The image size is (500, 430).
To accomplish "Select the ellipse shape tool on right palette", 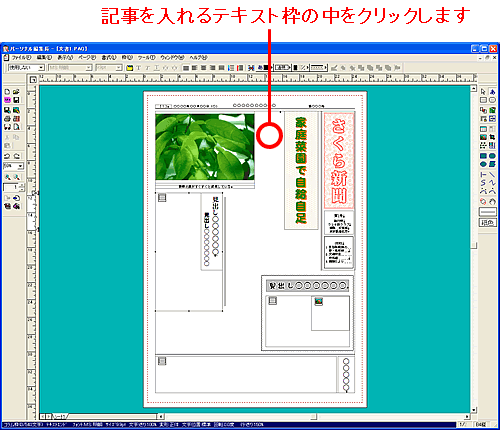I will coord(492,100).
